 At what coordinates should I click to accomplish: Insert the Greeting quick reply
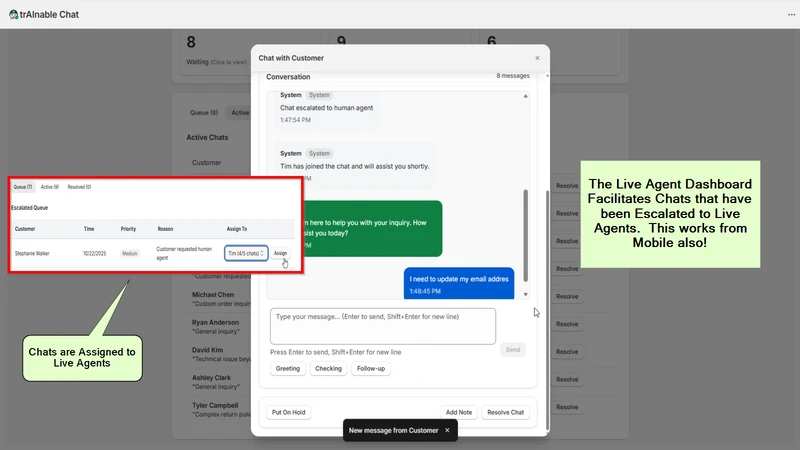pos(288,368)
